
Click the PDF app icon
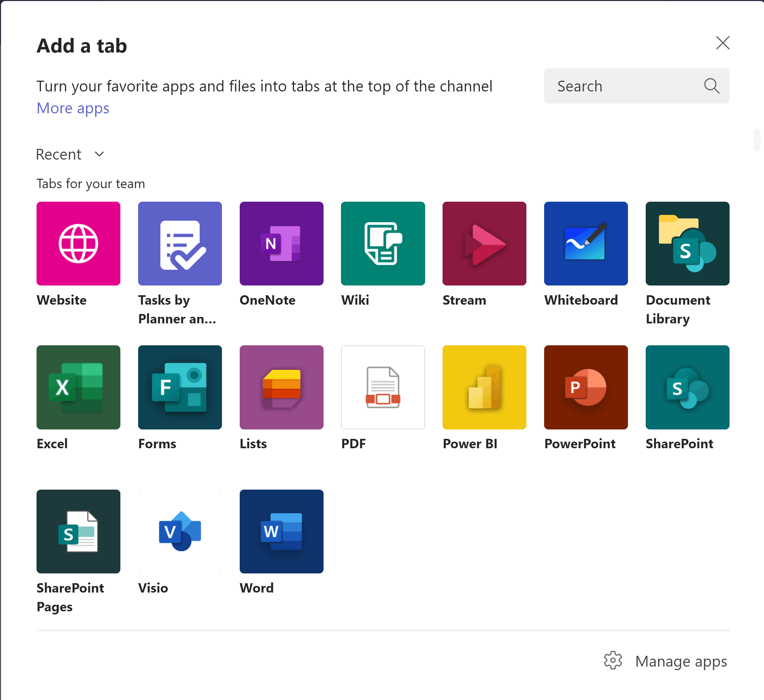point(383,387)
